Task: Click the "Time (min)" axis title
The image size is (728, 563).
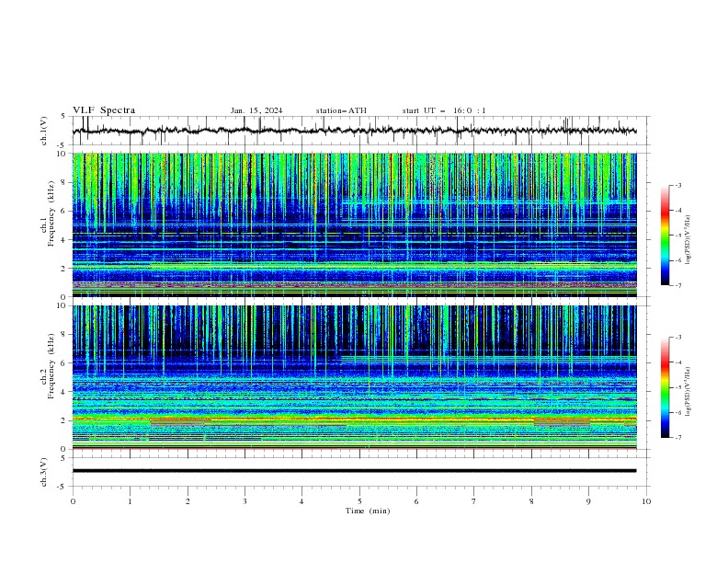Action: [x=368, y=511]
